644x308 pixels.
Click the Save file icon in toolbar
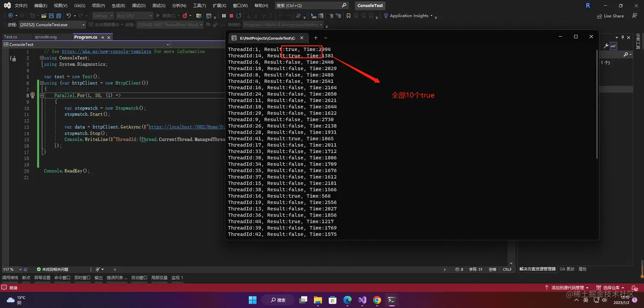coord(52,16)
